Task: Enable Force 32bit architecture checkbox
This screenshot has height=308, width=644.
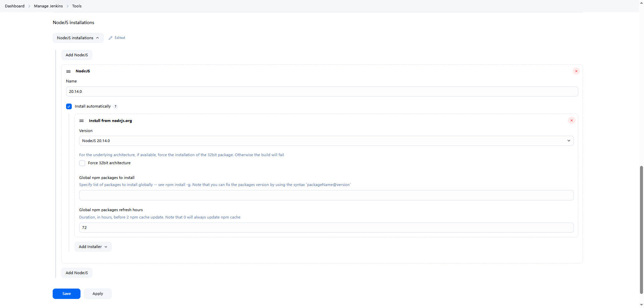Action: (82, 163)
